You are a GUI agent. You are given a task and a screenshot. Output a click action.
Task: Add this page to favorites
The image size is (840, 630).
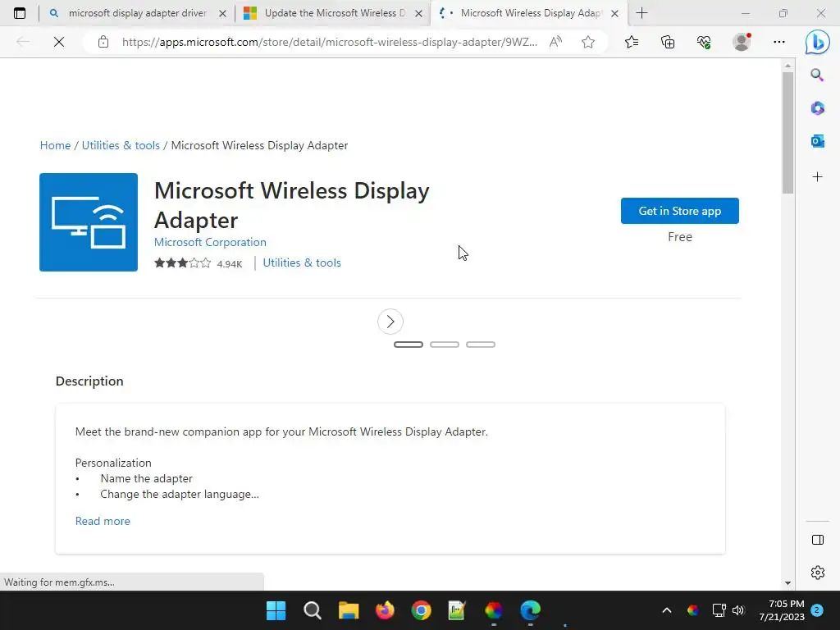[587, 42]
